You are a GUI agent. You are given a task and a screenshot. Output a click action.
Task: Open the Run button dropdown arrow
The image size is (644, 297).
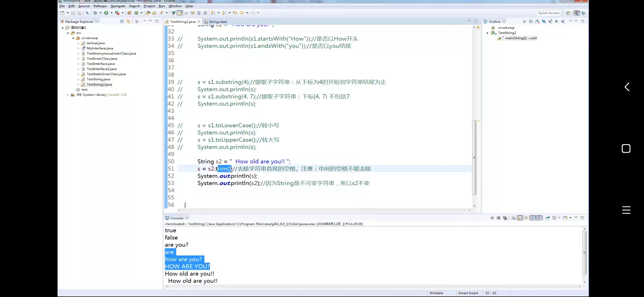tap(111, 13)
